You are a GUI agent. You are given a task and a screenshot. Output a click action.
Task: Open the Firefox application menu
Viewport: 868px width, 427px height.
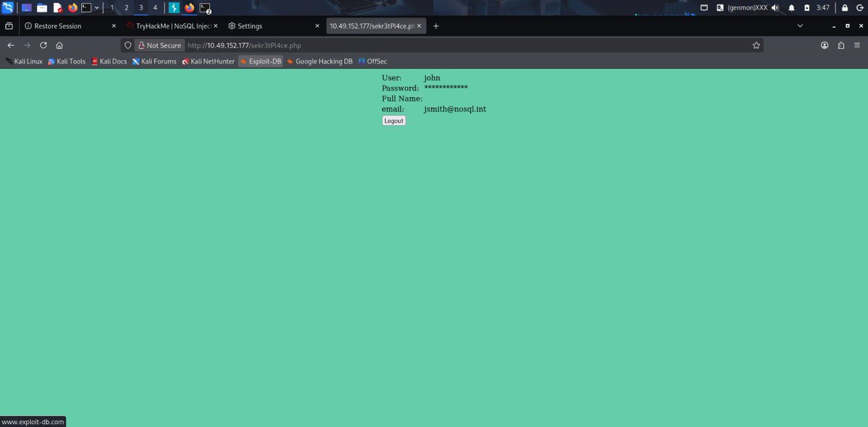click(x=857, y=46)
